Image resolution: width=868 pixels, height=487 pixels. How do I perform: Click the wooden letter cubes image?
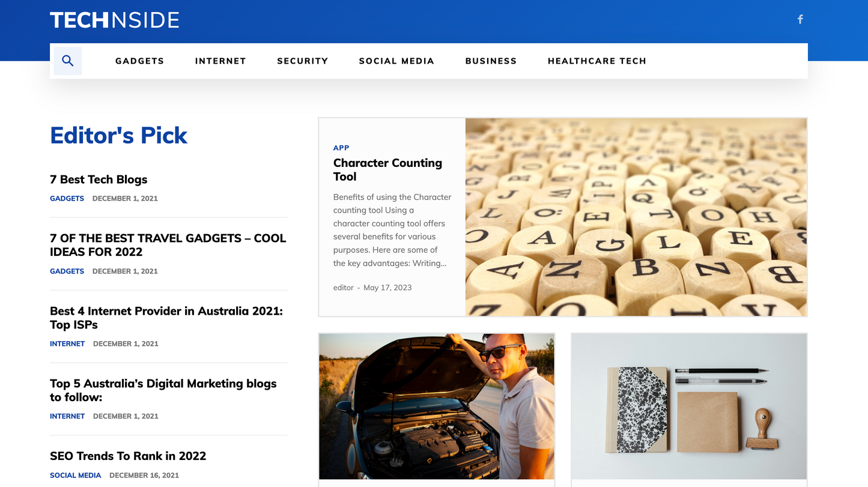click(x=636, y=217)
